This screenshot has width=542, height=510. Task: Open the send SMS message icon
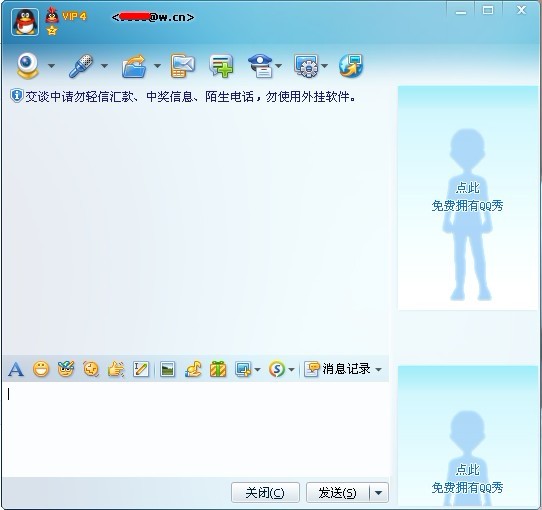(x=183, y=66)
